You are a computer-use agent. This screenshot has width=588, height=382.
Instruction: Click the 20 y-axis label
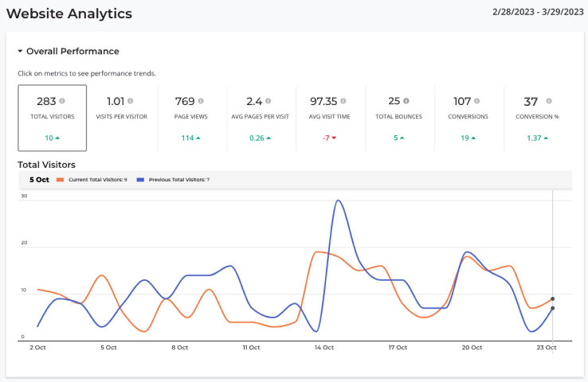24,243
